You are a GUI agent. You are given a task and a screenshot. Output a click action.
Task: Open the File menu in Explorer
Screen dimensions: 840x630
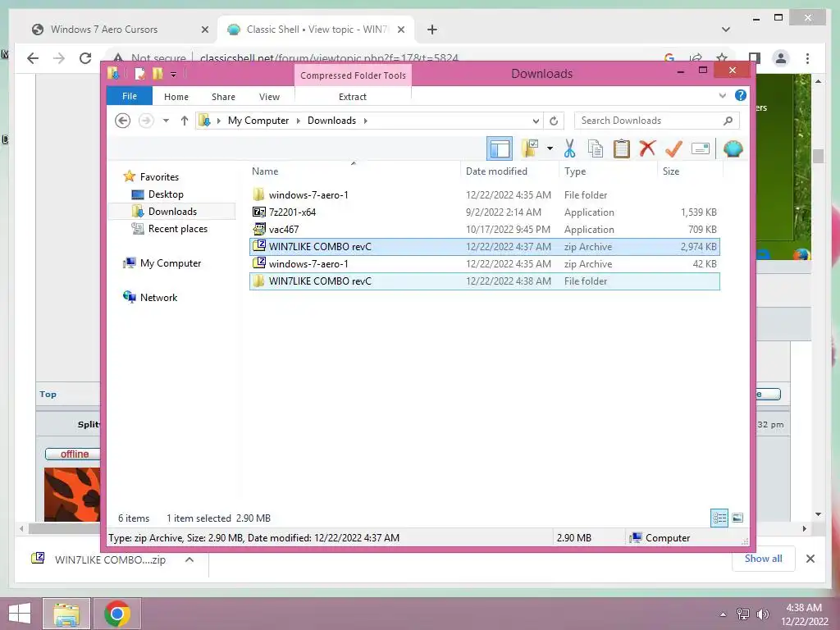pyautogui.click(x=129, y=96)
